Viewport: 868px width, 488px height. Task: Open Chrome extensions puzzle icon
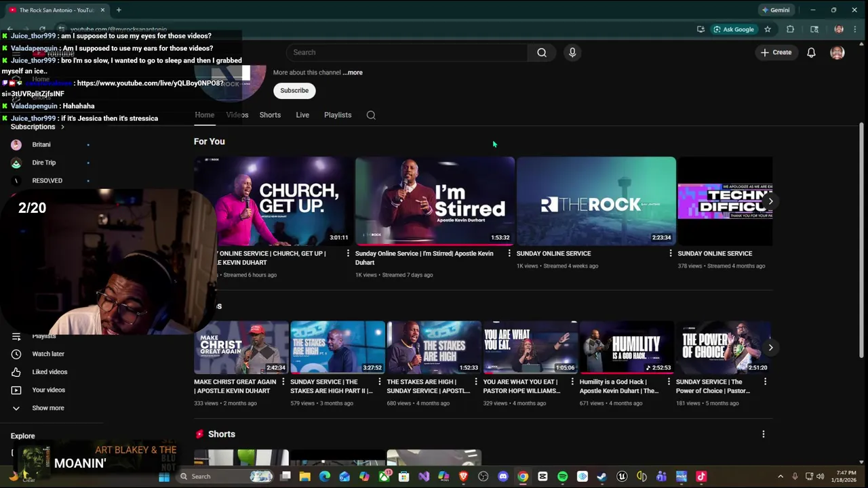click(790, 29)
